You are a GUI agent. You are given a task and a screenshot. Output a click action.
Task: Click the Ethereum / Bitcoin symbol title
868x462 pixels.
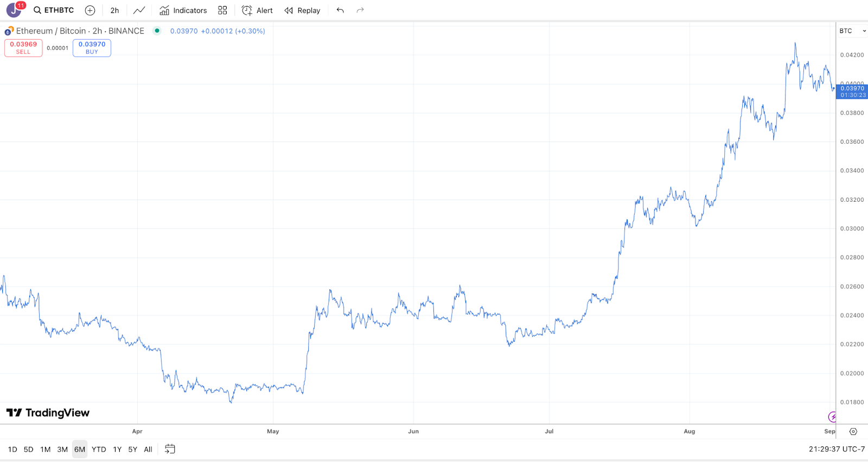click(x=80, y=31)
